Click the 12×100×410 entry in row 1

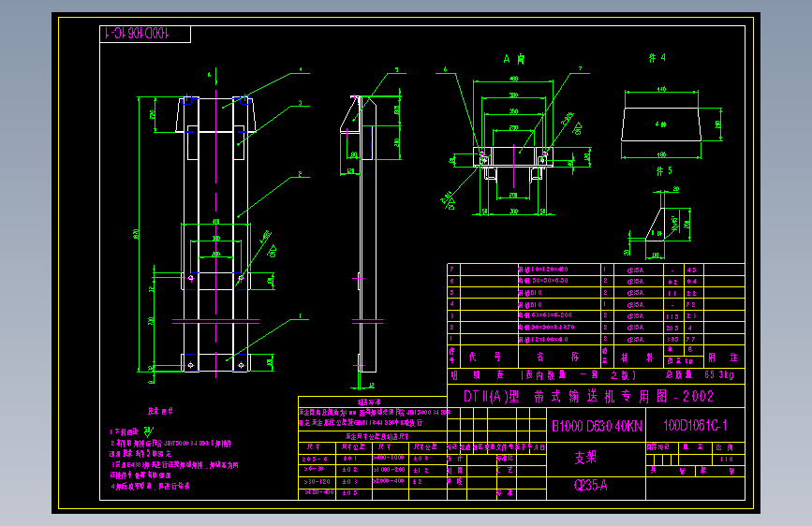pyautogui.click(x=543, y=340)
